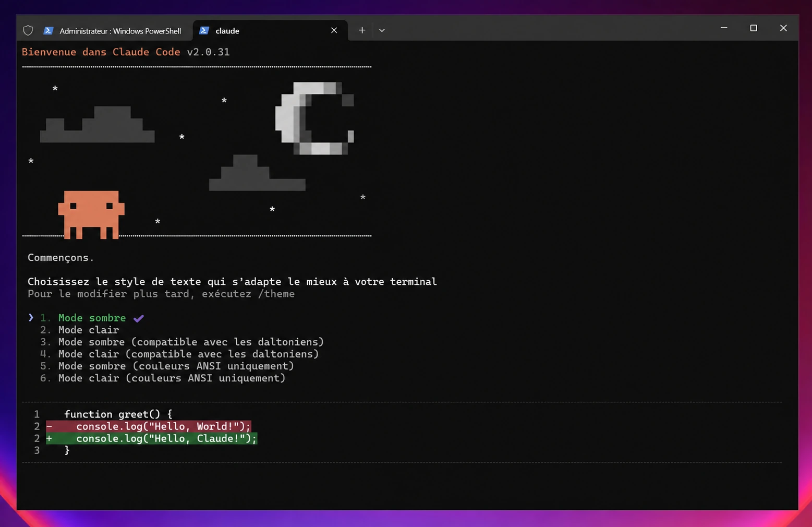
Task: Choose option 2. Mode clair
Action: coord(80,330)
